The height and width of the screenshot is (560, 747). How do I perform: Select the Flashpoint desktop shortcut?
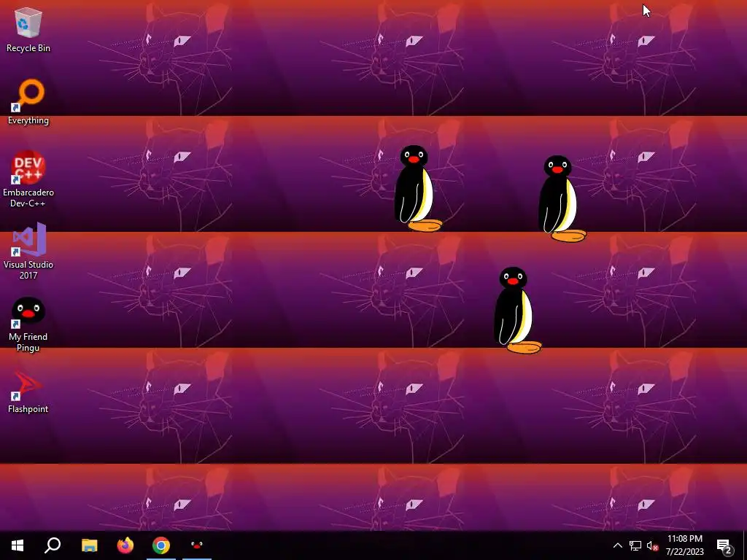click(x=28, y=392)
